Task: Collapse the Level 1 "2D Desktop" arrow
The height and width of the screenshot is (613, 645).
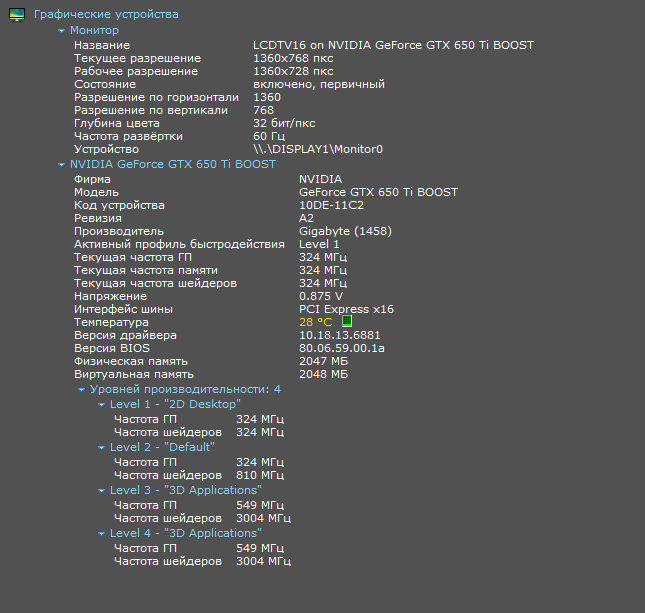Action: pos(101,404)
